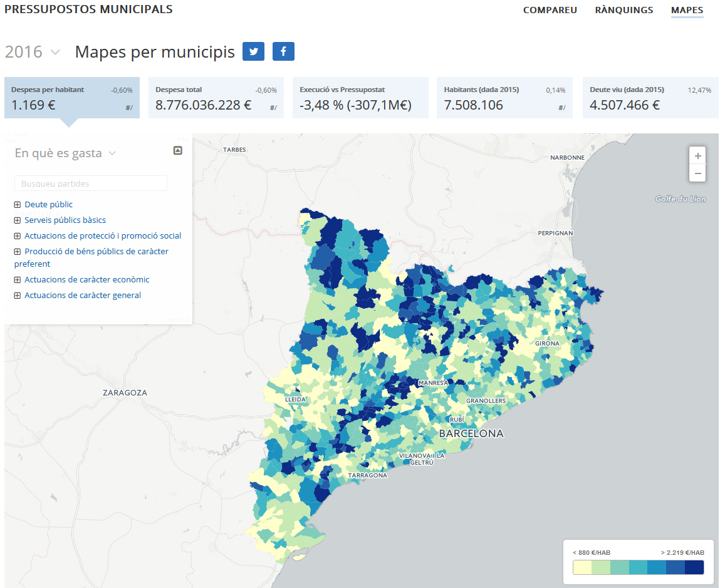Click ranking icon in Habitants card
The image size is (720, 588).
[x=561, y=108]
